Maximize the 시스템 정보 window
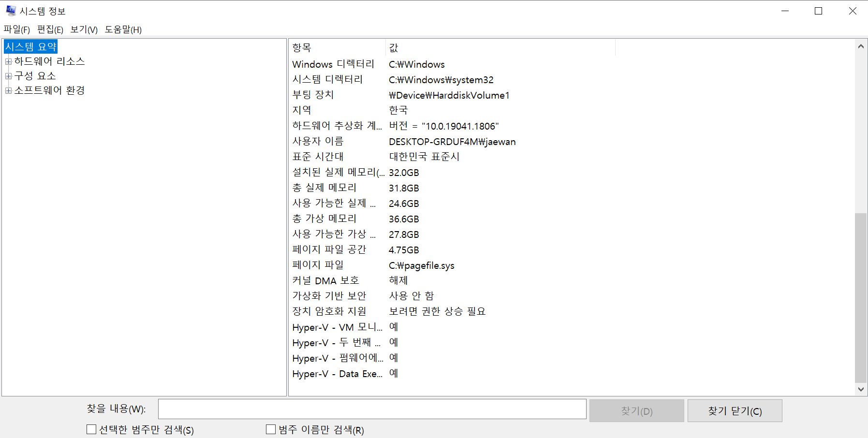Viewport: 868px width, 438px height. 819,11
